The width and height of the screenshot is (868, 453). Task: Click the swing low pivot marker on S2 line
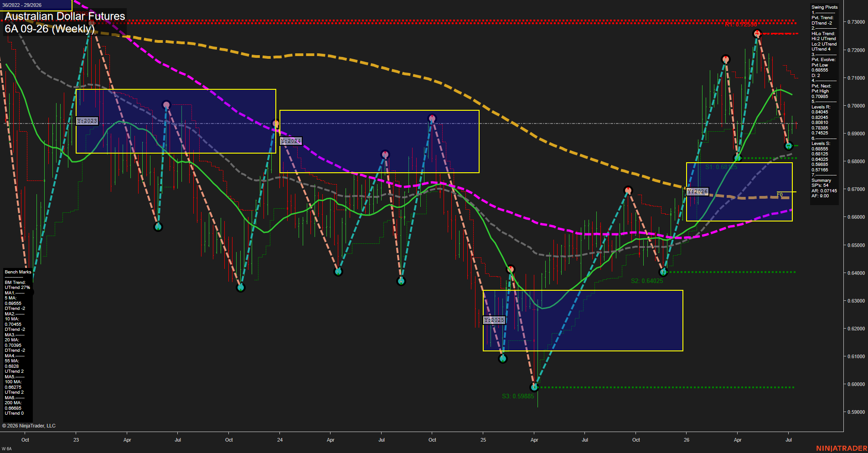click(x=664, y=272)
